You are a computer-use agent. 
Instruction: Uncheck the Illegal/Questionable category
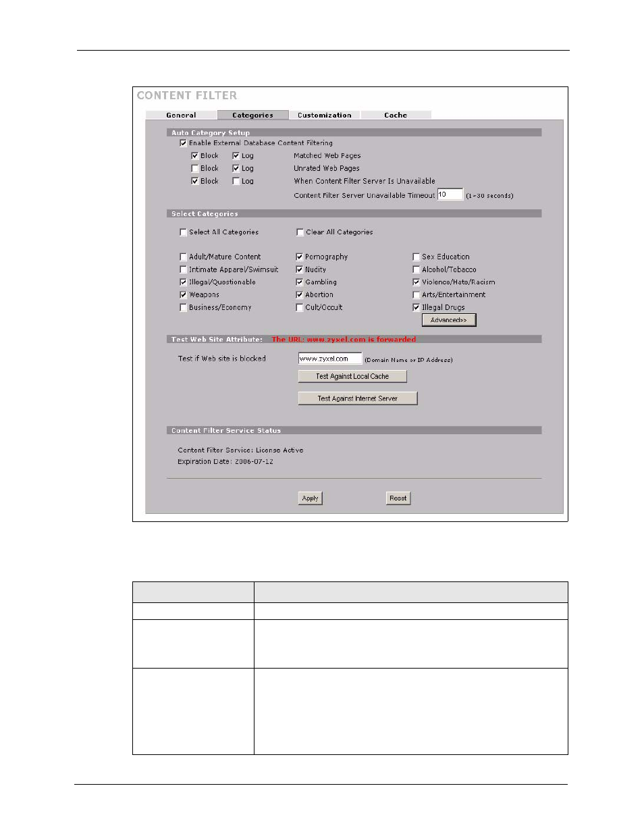[184, 282]
